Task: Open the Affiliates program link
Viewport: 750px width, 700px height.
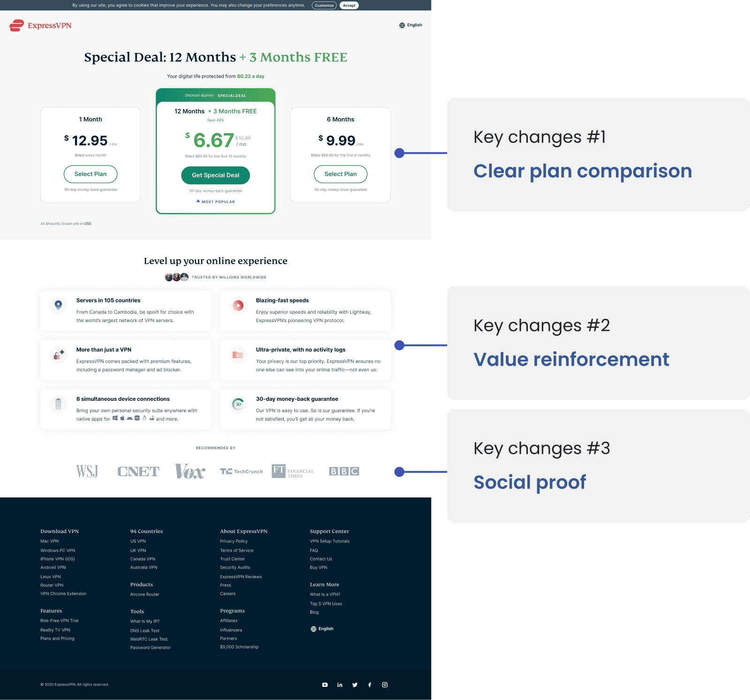Action: tap(229, 621)
